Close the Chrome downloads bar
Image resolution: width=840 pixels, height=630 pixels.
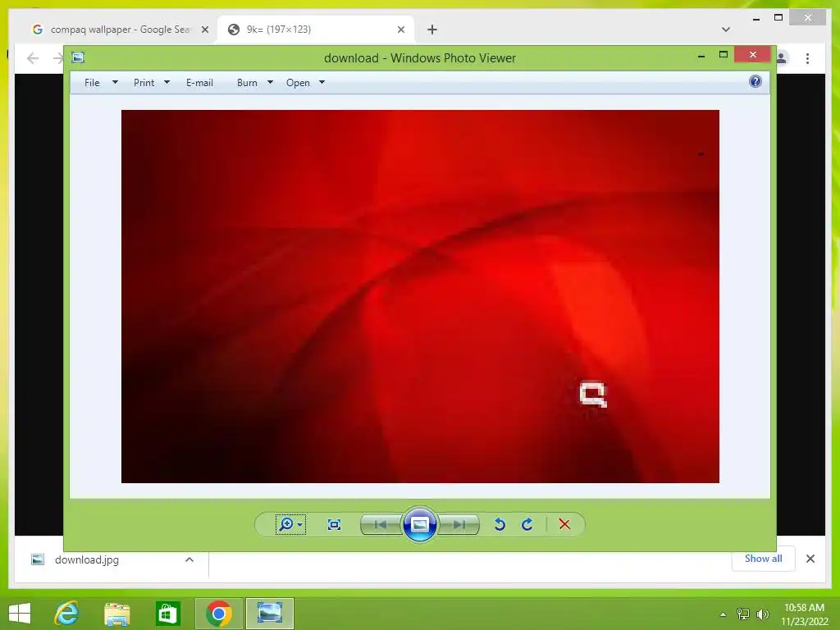point(810,559)
